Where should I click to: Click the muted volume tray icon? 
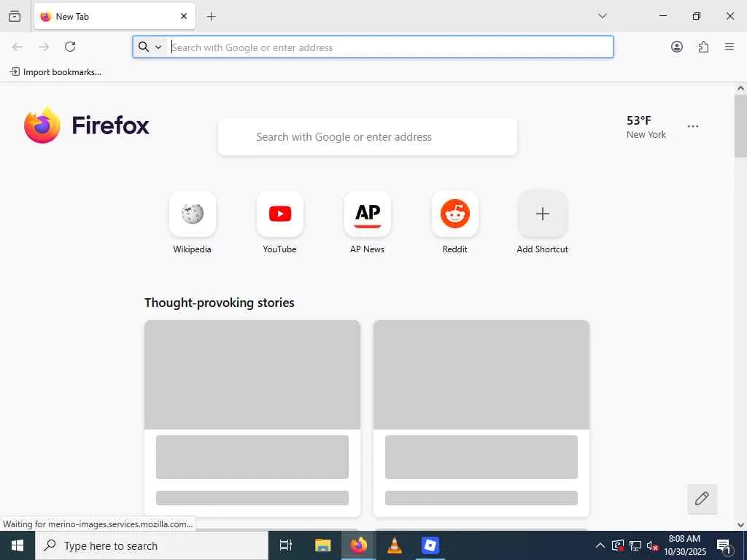click(x=652, y=546)
